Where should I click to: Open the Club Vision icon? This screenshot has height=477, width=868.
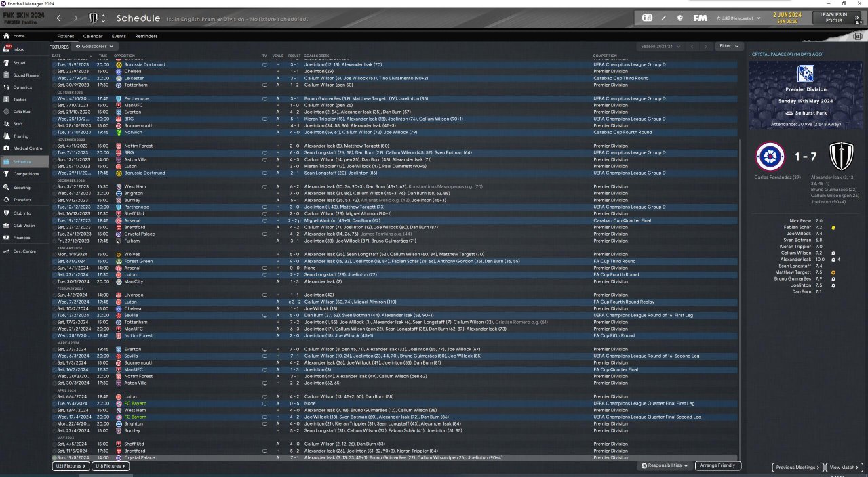click(7, 226)
